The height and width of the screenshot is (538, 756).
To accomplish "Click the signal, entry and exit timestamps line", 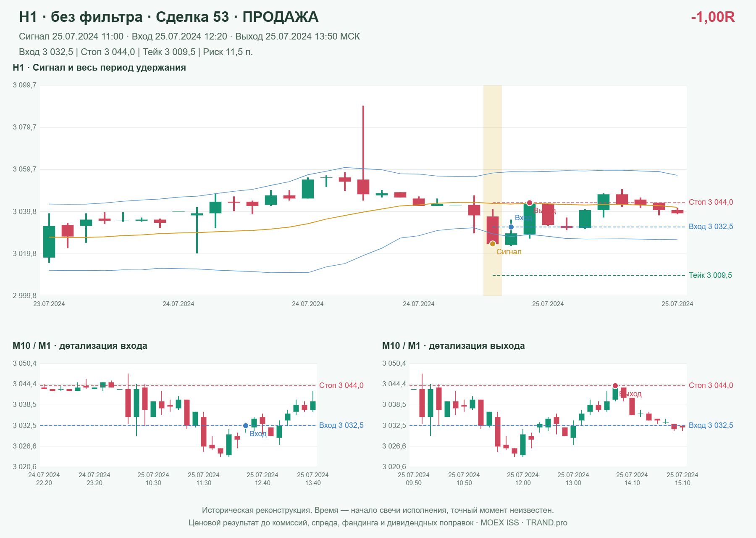I will pyautogui.click(x=189, y=37).
